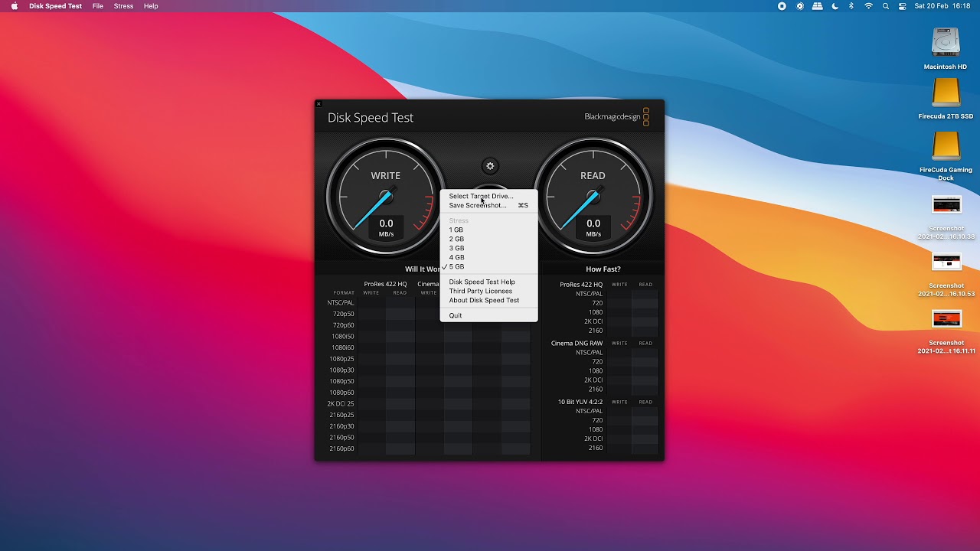
Task: Click the 'Cinema DNG RAW' heading in How Fast
Action: 577,344
